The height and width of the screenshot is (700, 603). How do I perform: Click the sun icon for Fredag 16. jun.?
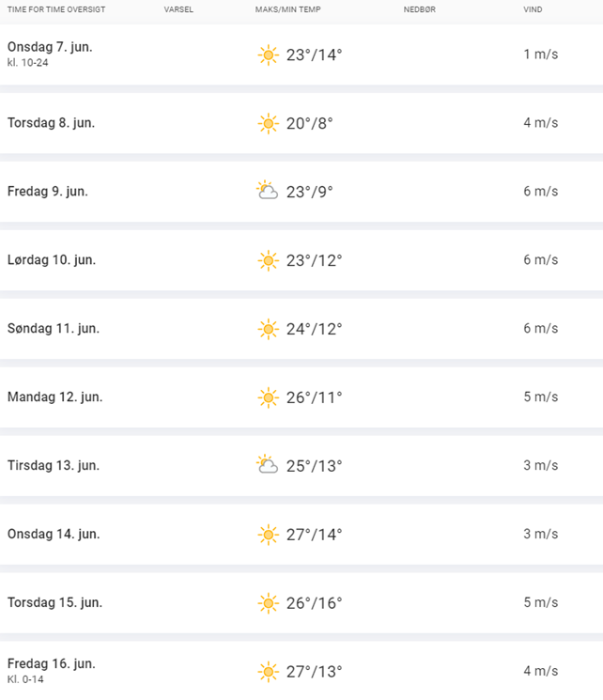pos(269,672)
